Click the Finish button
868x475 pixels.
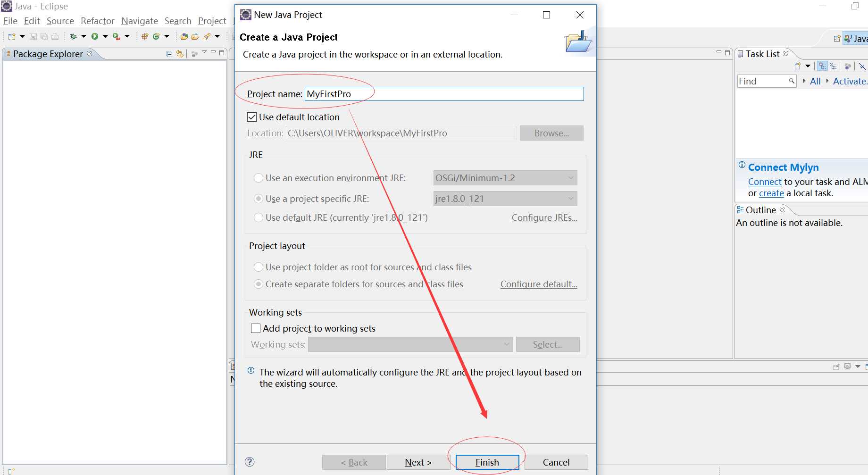(487, 462)
